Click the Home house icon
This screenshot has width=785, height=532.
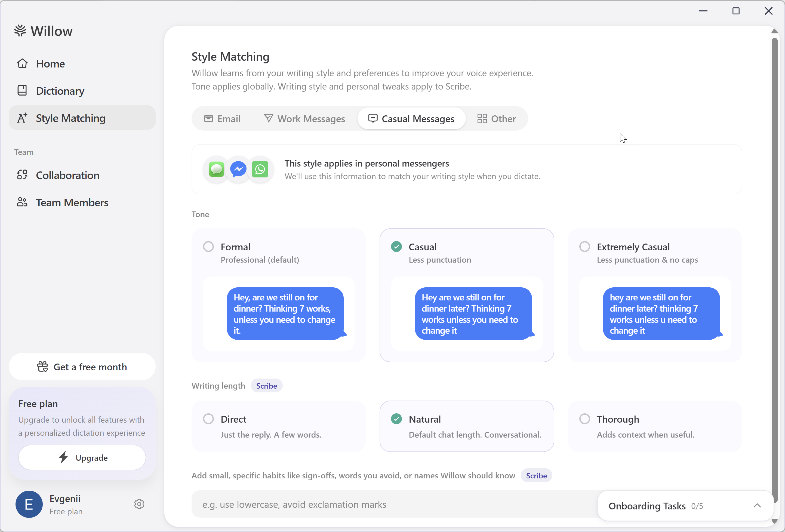[22, 63]
